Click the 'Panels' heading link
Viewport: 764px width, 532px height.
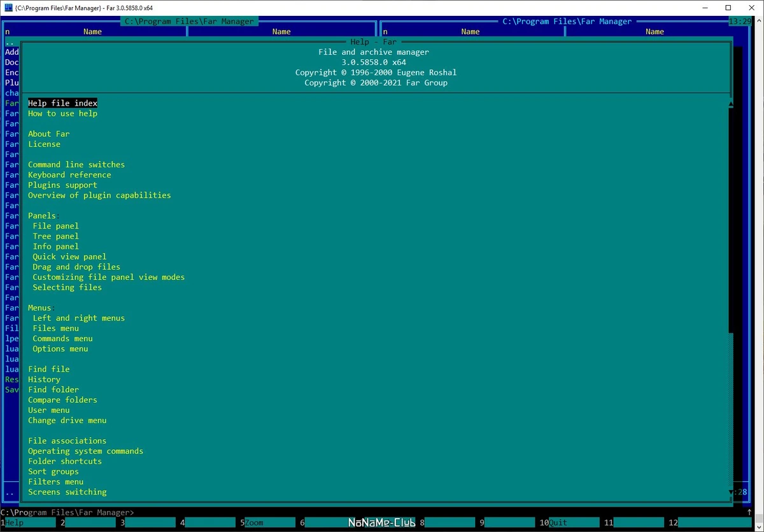[41, 215]
